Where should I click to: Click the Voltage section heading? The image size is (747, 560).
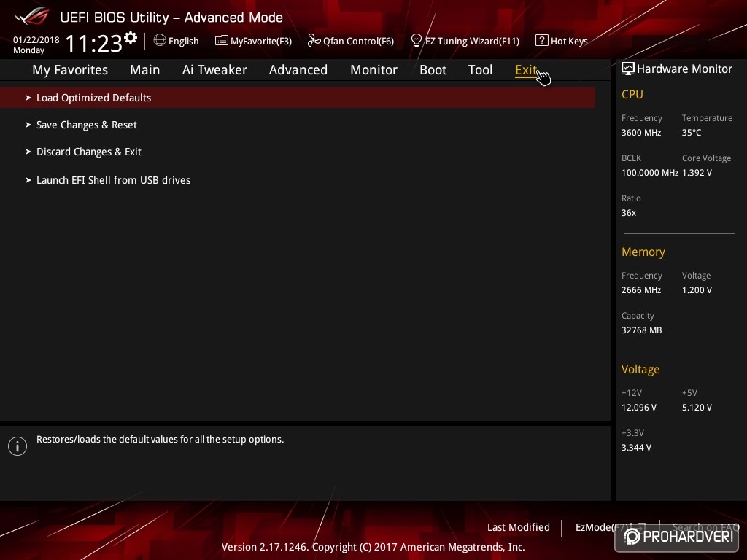tap(640, 370)
